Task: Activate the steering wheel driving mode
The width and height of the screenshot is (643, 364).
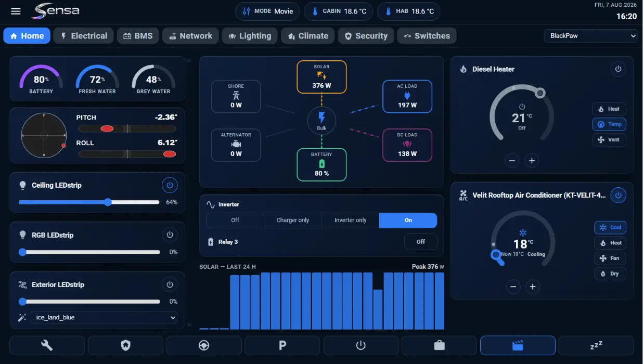Action: (x=204, y=345)
